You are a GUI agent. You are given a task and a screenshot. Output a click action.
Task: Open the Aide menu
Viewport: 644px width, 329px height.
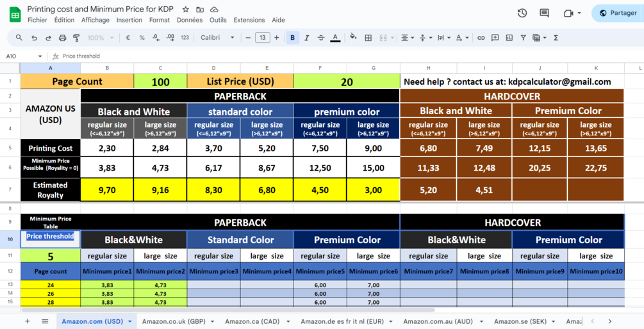279,20
